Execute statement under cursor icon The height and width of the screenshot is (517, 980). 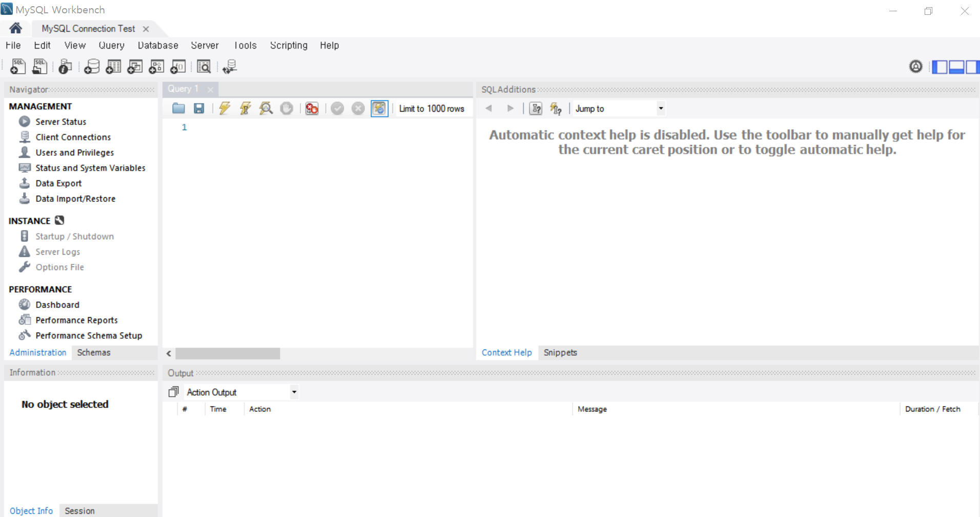pyautogui.click(x=246, y=108)
